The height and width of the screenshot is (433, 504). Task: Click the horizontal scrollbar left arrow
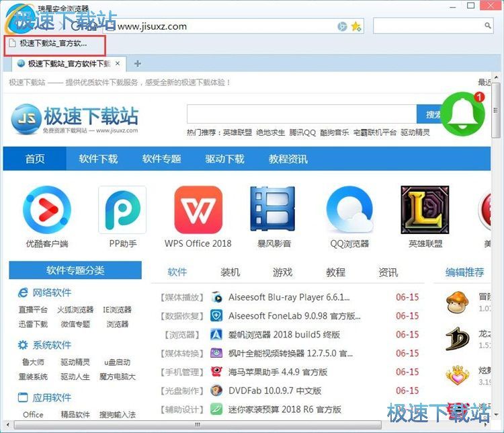[x=8, y=425]
